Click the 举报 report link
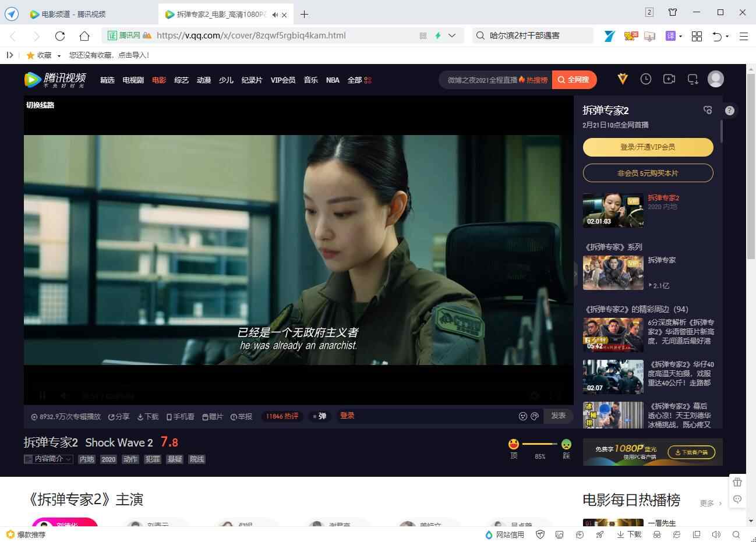This screenshot has height=542, width=756. [242, 416]
